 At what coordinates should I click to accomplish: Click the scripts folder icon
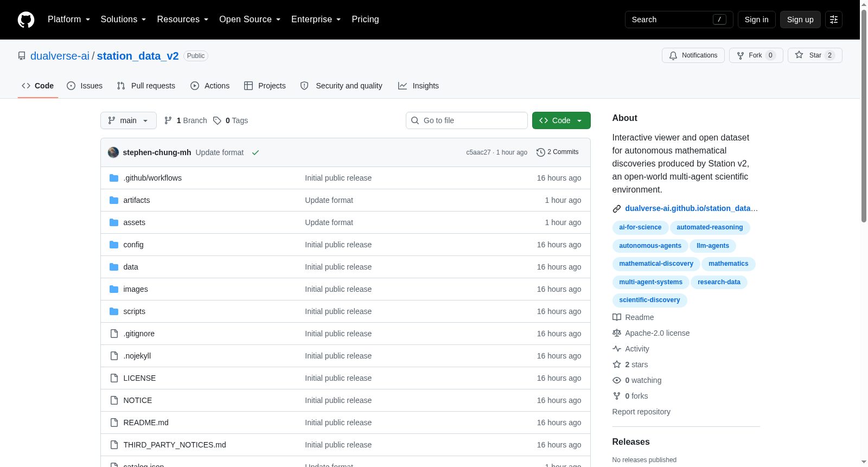114,311
